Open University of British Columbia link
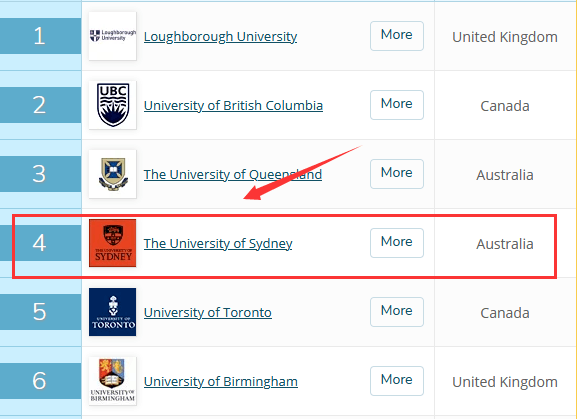This screenshot has width=577, height=419. coord(233,106)
